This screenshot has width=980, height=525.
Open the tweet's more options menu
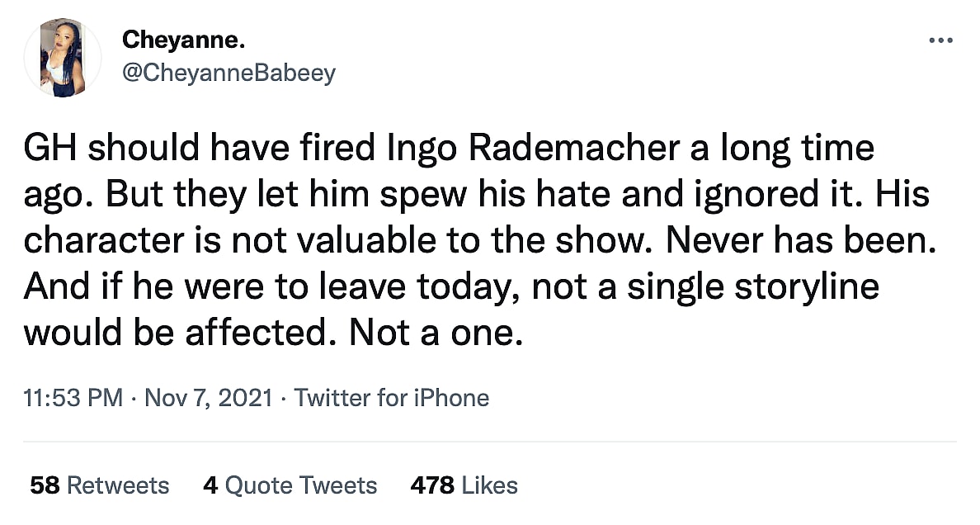(x=940, y=40)
